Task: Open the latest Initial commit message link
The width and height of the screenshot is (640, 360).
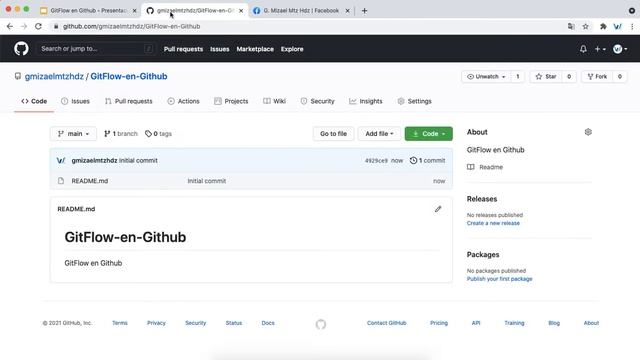Action: point(138,160)
